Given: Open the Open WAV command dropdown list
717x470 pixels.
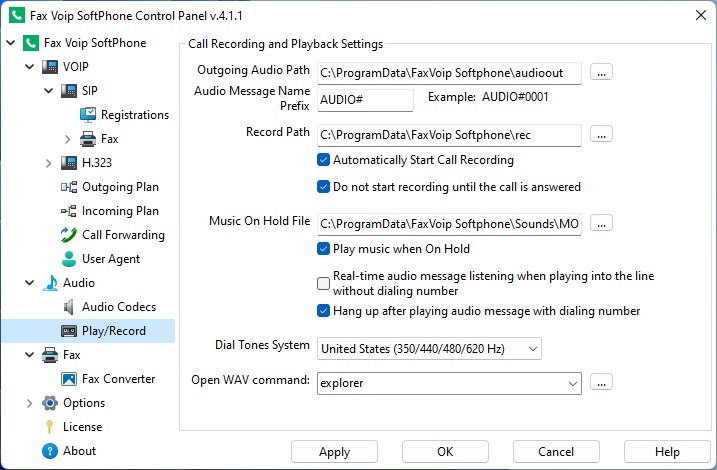Looking at the screenshot, I should (x=572, y=382).
